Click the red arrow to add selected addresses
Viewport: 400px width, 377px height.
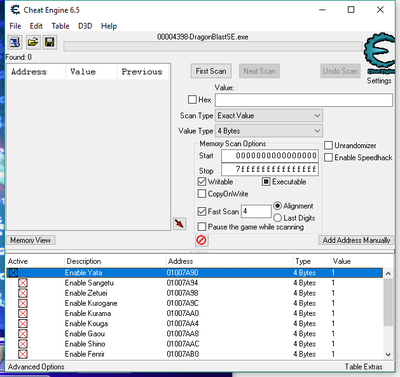(x=180, y=223)
